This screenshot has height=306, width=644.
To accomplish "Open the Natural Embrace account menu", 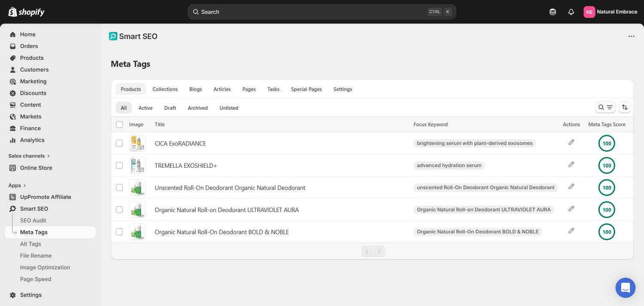I will [x=610, y=12].
